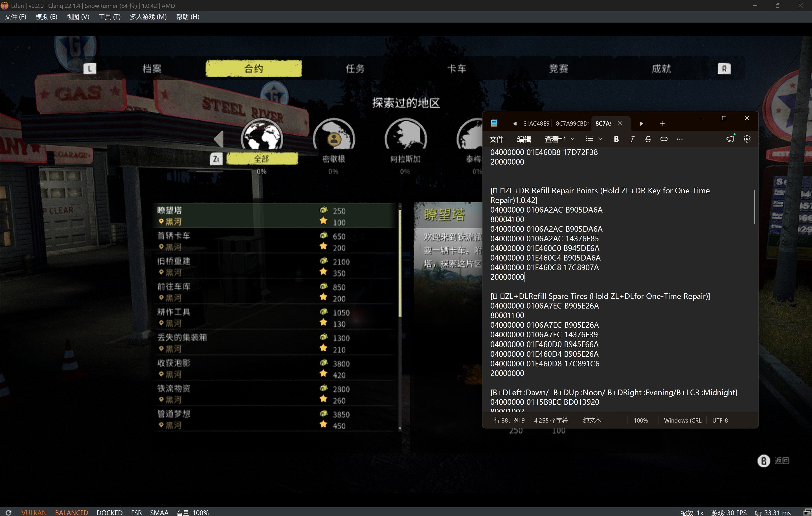Open the 编辑 menu in Notepad

coord(524,139)
